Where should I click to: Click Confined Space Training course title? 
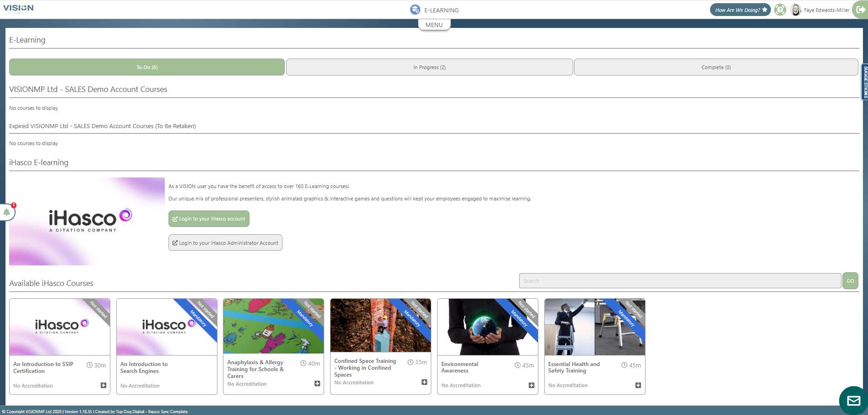tap(365, 367)
